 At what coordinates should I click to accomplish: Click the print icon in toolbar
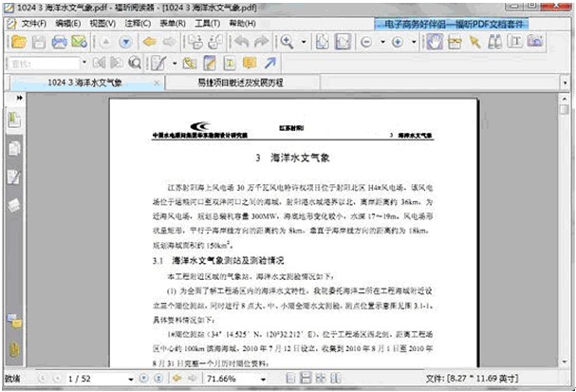coord(59,43)
